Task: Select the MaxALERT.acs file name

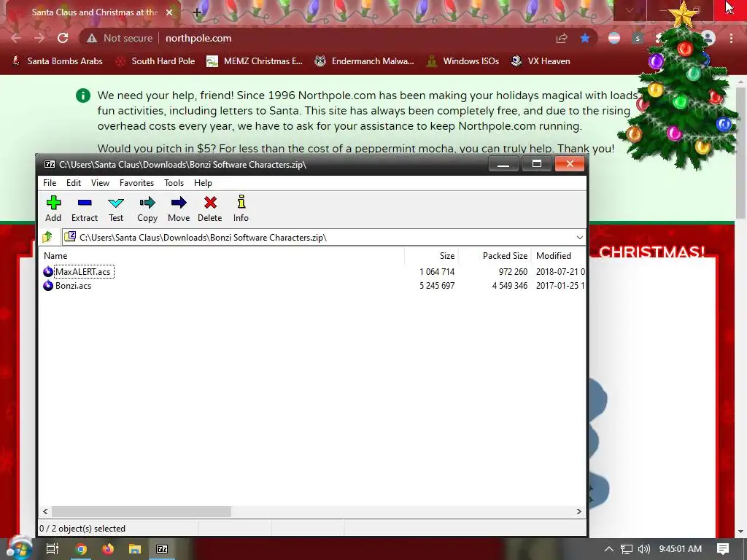Action: [83, 271]
